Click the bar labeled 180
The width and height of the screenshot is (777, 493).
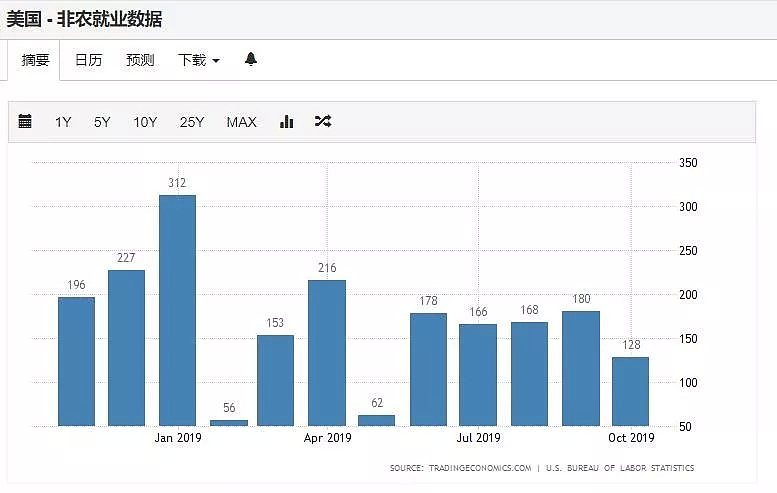click(581, 368)
